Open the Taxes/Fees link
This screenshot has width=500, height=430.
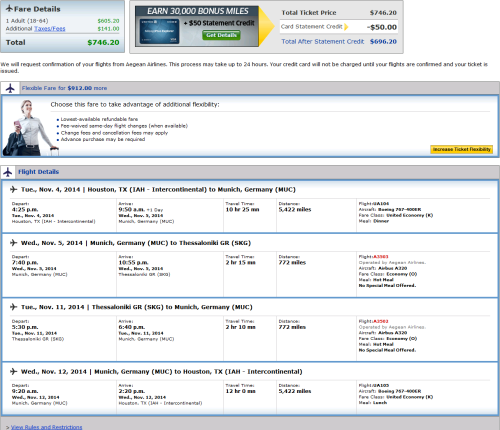click(50, 29)
